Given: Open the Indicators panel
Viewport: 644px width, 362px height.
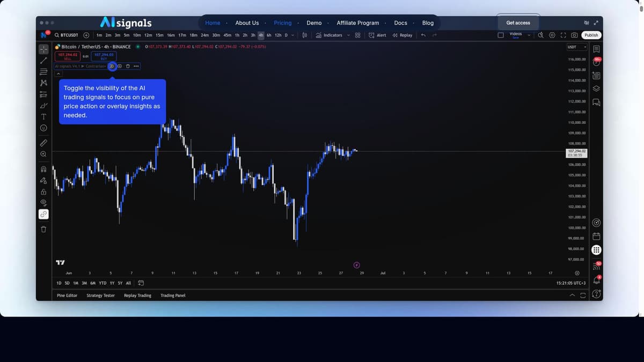Looking at the screenshot, I should click(x=333, y=35).
